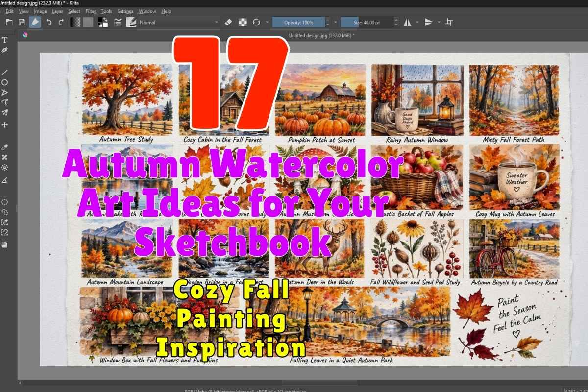Image resolution: width=588 pixels, height=392 pixels.
Task: Redo the last undone action
Action: point(61,22)
